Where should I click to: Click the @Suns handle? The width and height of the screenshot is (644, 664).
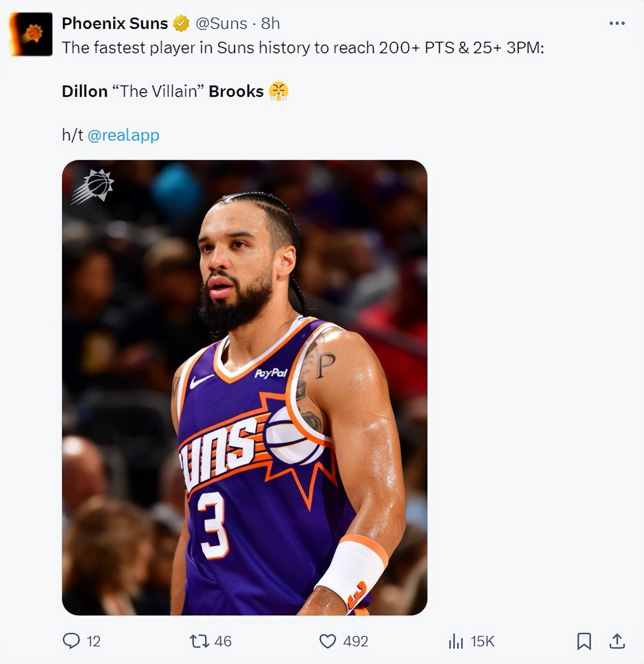pos(221,23)
